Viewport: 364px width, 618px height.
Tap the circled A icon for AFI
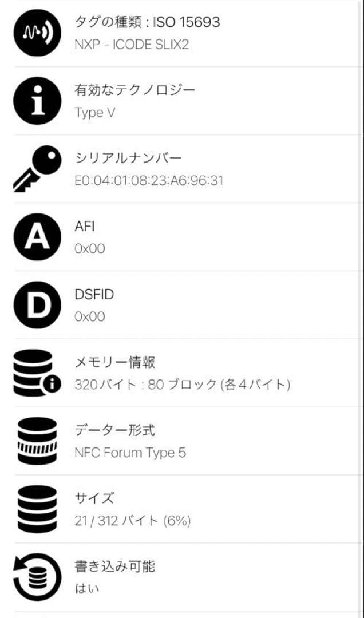coord(37,237)
